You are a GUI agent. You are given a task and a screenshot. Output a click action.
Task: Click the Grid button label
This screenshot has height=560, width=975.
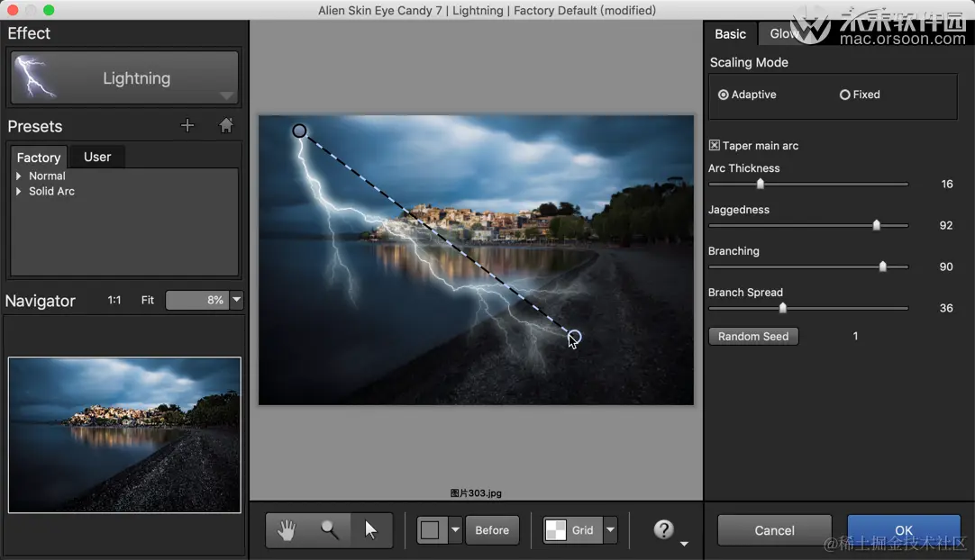click(x=582, y=530)
